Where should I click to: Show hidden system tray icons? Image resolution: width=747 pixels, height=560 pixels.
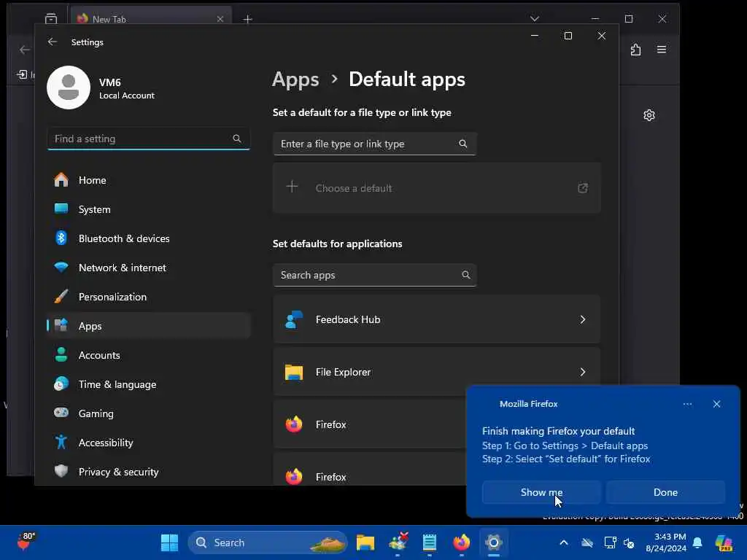(564, 542)
